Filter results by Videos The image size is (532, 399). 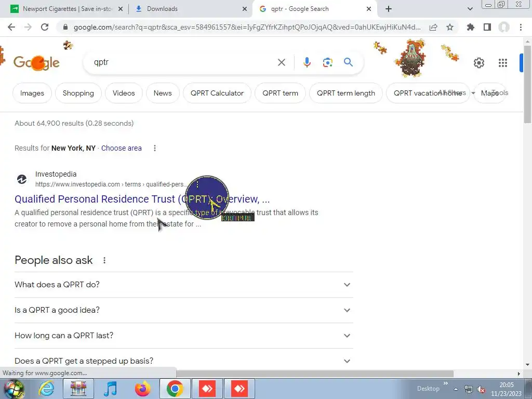click(124, 93)
